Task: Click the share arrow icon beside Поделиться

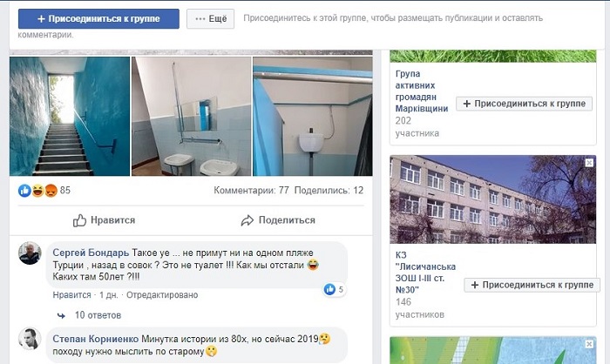Action: pyautogui.click(x=247, y=220)
